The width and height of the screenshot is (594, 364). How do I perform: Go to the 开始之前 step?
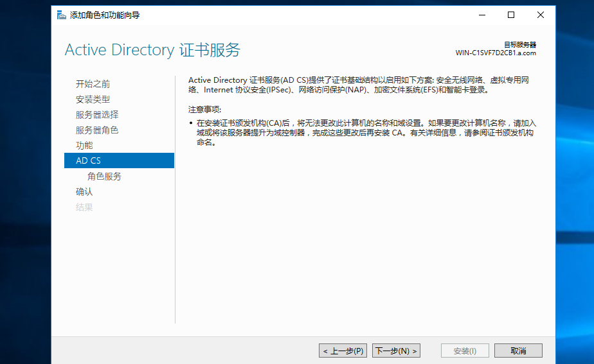point(93,84)
